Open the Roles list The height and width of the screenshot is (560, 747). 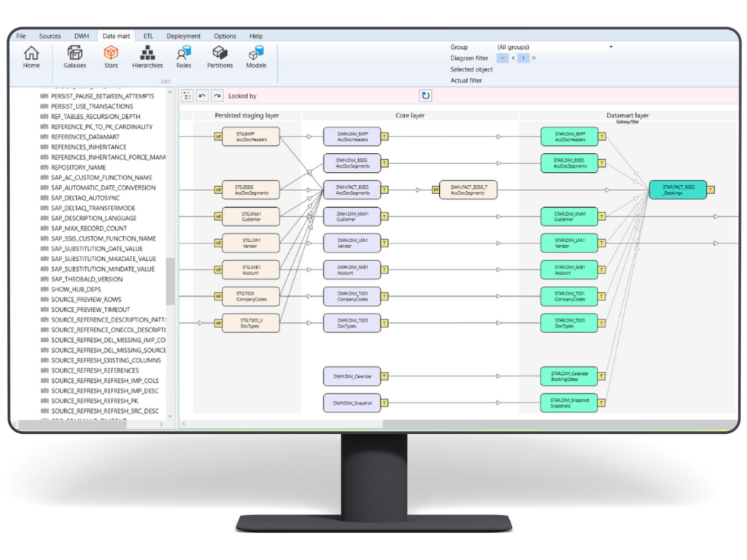point(183,55)
